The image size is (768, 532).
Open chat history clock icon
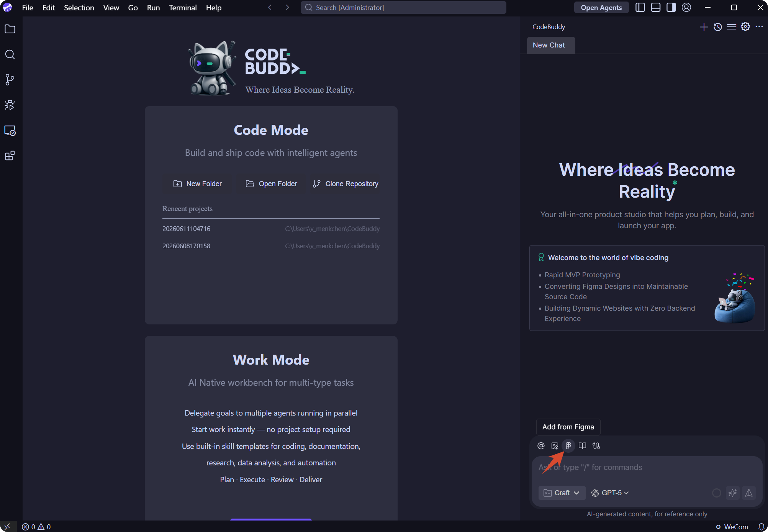tap(718, 27)
